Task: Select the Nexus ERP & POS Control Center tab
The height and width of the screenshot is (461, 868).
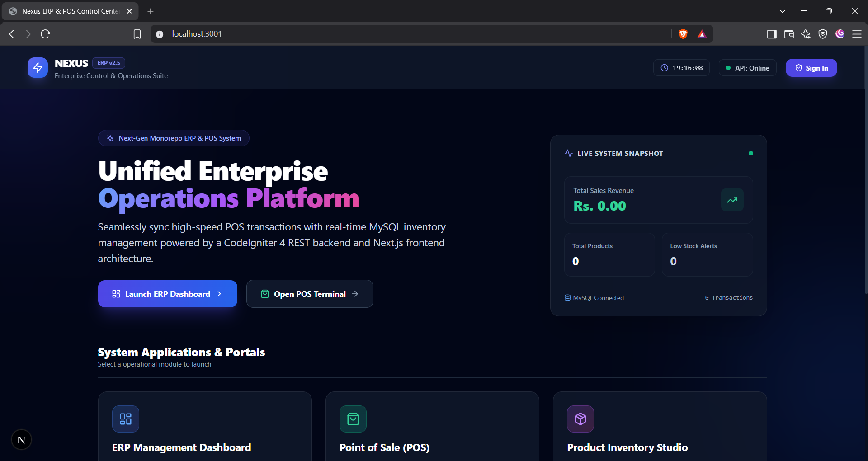Action: pyautogui.click(x=71, y=11)
